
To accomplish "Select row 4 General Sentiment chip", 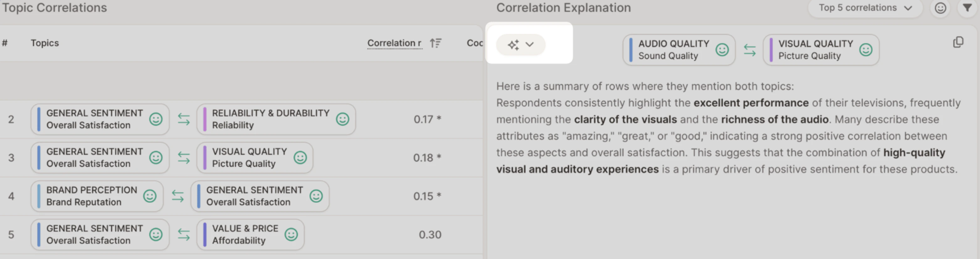I will [260, 196].
